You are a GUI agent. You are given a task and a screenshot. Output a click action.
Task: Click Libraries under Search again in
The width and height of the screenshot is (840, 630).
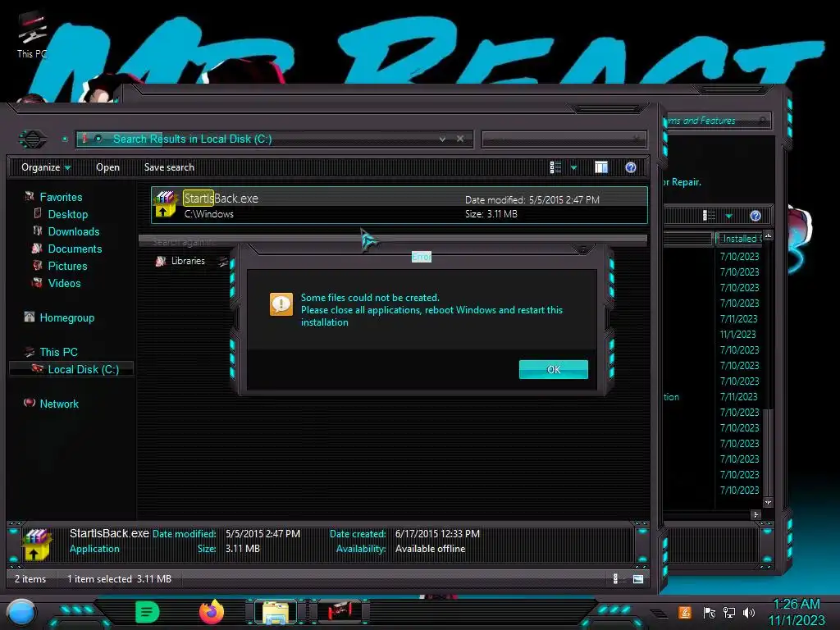click(x=188, y=261)
